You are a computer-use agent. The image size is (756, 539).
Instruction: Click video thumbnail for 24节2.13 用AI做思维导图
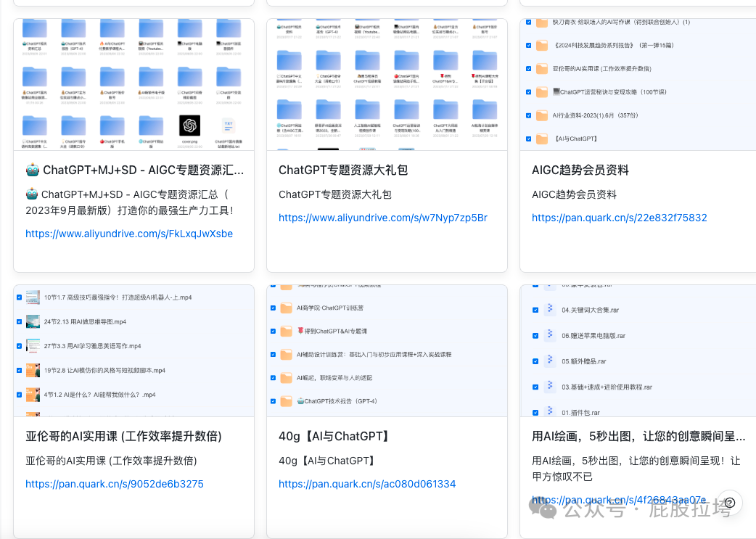coord(33,321)
